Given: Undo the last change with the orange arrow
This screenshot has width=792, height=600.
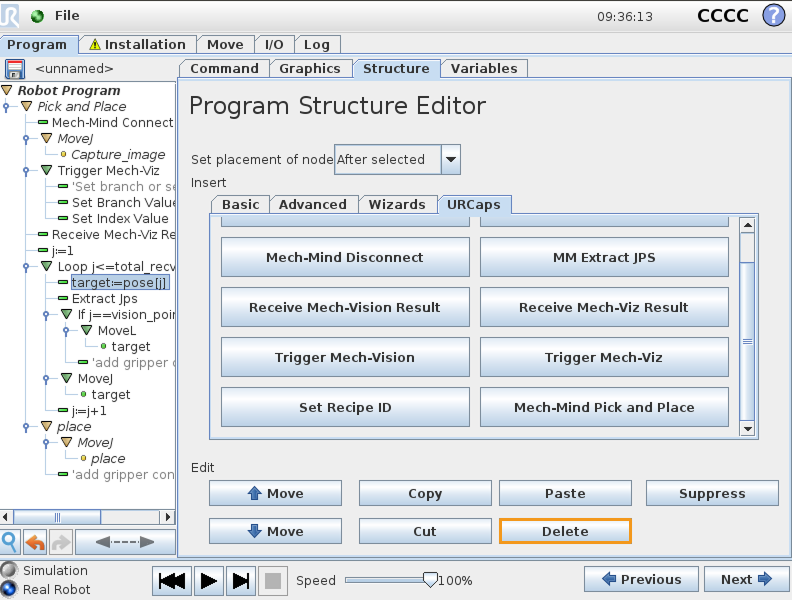Looking at the screenshot, I should coord(35,542).
